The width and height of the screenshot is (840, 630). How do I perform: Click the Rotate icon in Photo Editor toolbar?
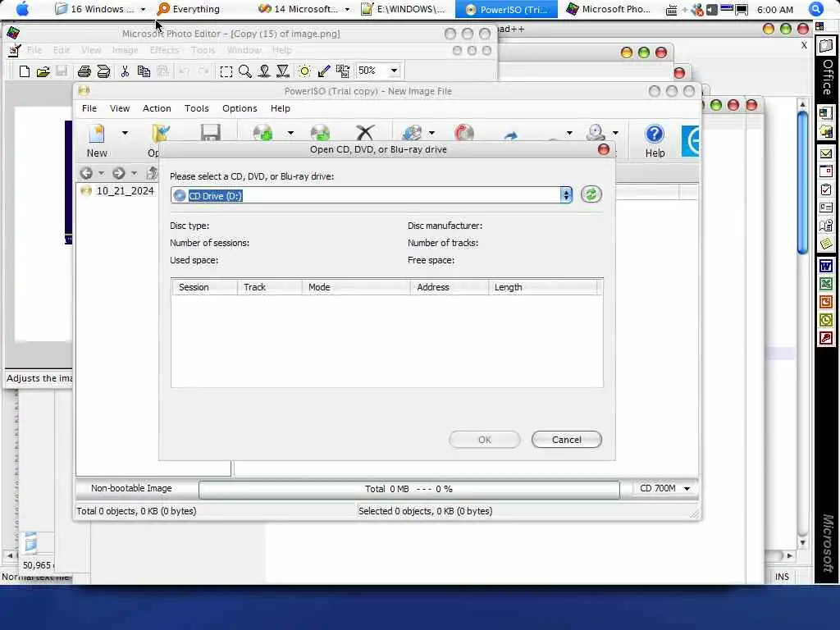(x=343, y=71)
